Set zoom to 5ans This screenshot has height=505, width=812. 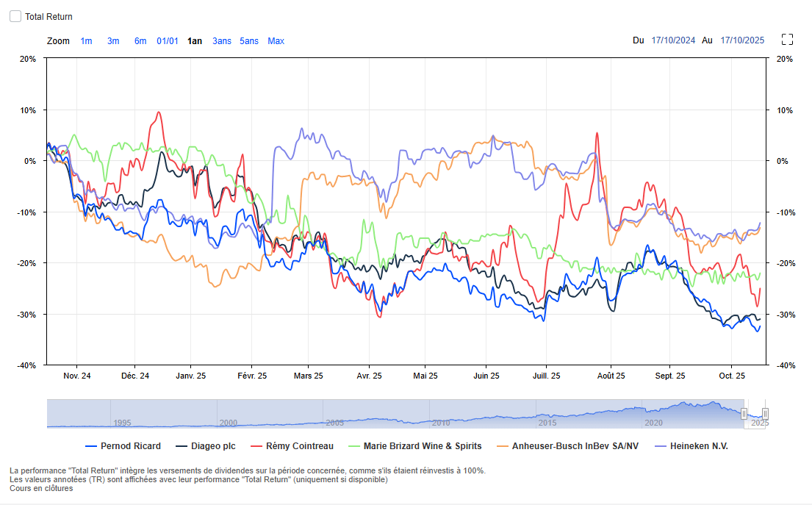pyautogui.click(x=249, y=41)
